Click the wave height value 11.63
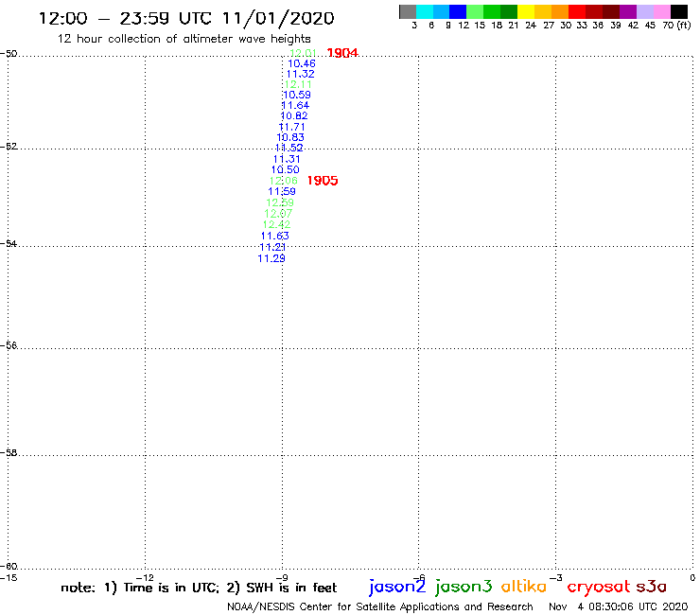 pos(275,236)
